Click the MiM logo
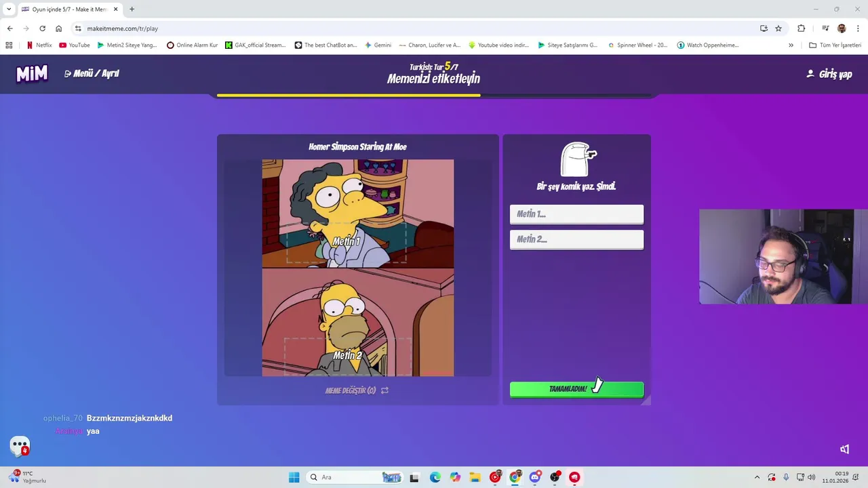This screenshot has width=868, height=488. pyautogui.click(x=32, y=73)
